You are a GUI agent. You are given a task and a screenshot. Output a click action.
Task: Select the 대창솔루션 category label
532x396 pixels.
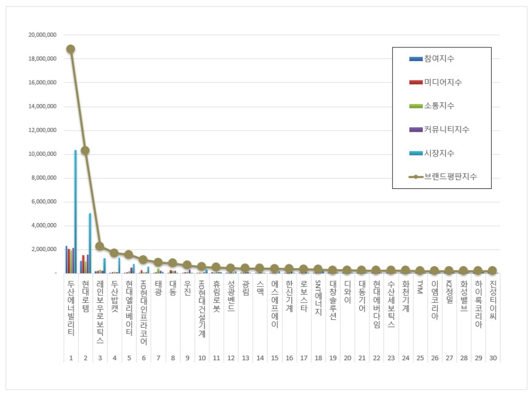point(333,300)
